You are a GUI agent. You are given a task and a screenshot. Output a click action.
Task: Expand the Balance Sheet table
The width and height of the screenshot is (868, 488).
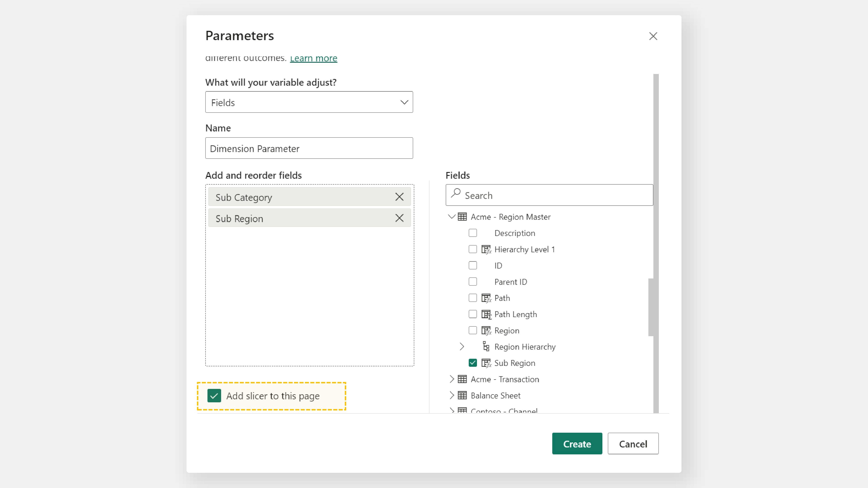click(452, 395)
